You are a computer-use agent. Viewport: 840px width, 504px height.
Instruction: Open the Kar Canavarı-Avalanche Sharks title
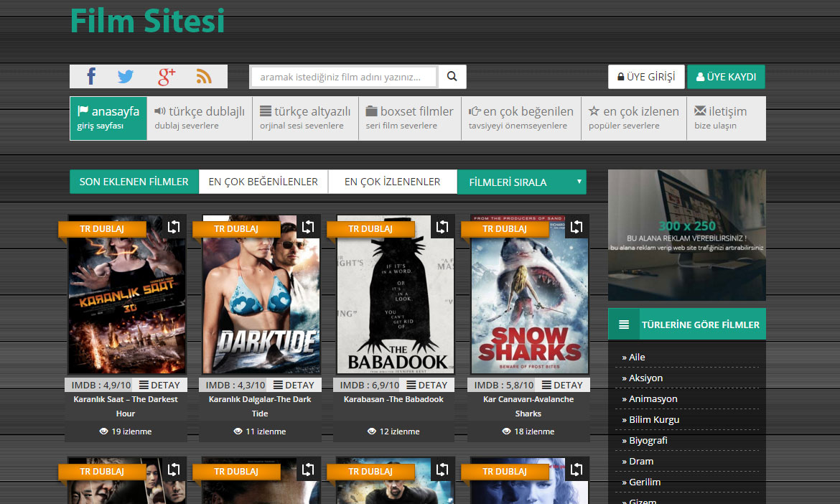(x=528, y=406)
